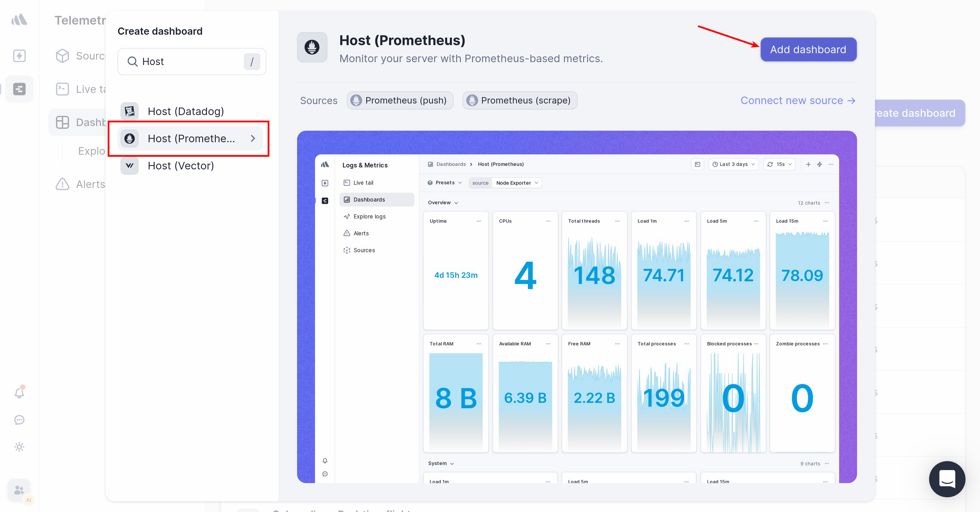
Task: Click the Load 15m chart tile
Action: pos(802,271)
